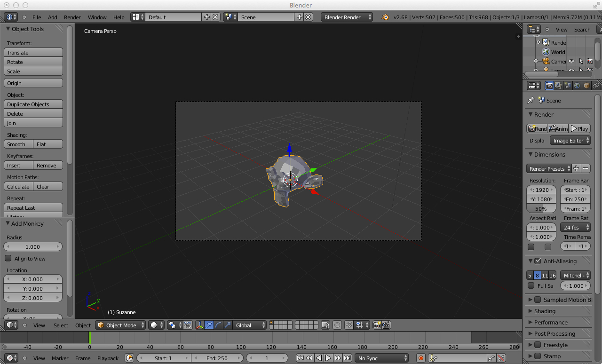Click the Calculate motion paths button
Screen dimensions: 602x364
click(x=19, y=186)
